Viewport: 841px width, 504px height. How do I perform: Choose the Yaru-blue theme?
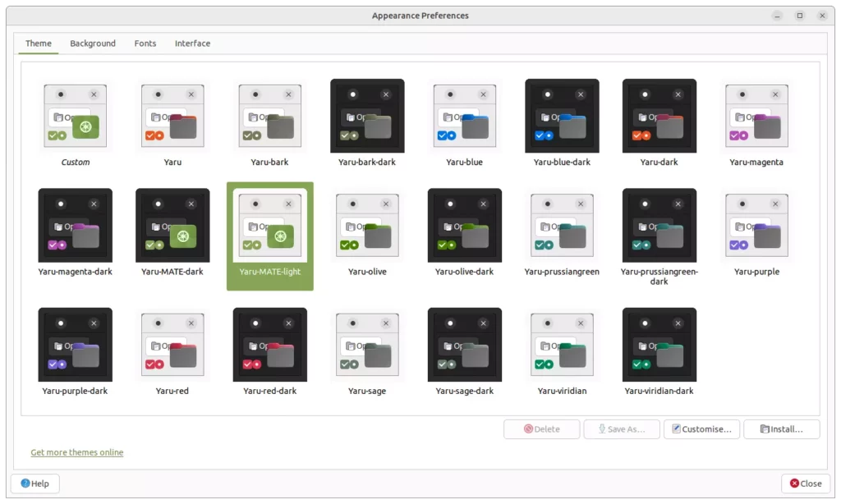coord(464,116)
